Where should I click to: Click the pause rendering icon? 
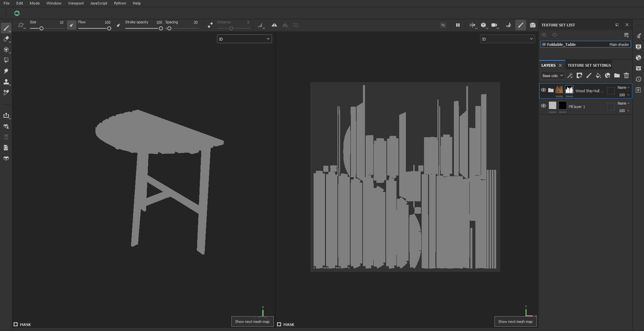(458, 25)
